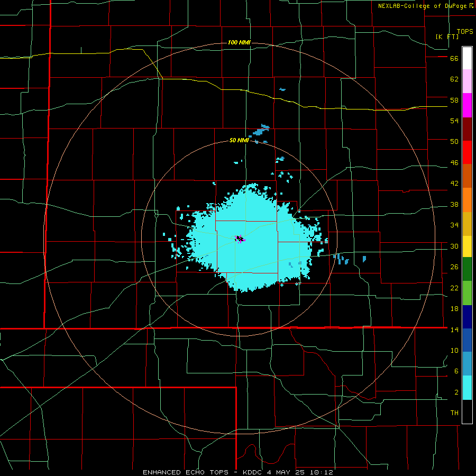Click the cyan legend swatch above 2
This screenshot has width=476, height=476.
(467, 388)
